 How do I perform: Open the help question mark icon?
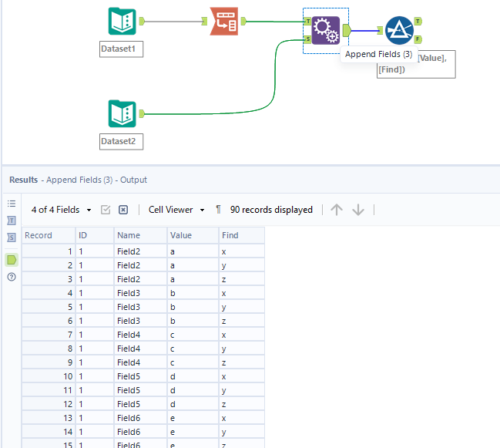[x=12, y=277]
